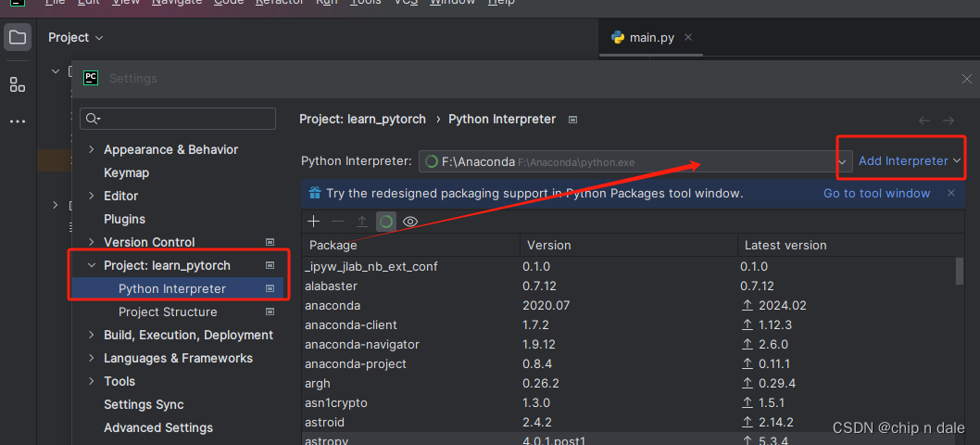Sort by the Latest version column header
This screenshot has height=445, width=980.
pyautogui.click(x=850, y=246)
